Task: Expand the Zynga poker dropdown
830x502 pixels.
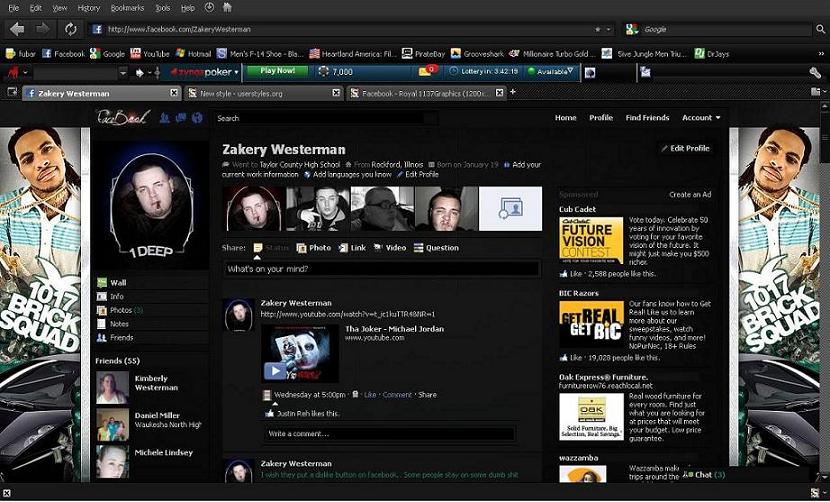Action: pos(236,72)
